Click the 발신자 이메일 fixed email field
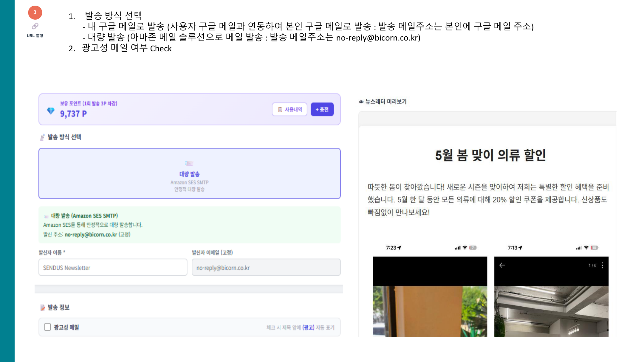The image size is (644, 362). [x=266, y=267]
